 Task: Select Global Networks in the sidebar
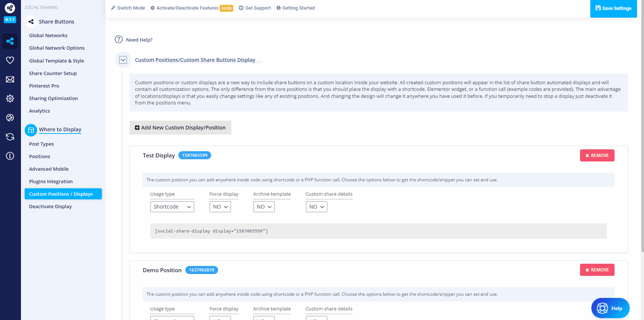tap(48, 36)
